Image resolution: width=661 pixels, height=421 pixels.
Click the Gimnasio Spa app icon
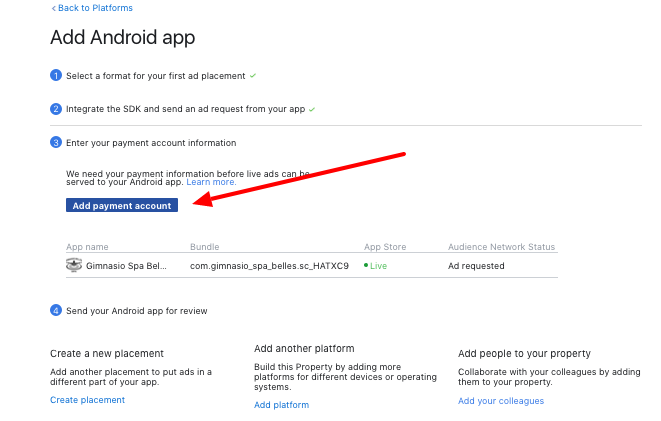74,265
